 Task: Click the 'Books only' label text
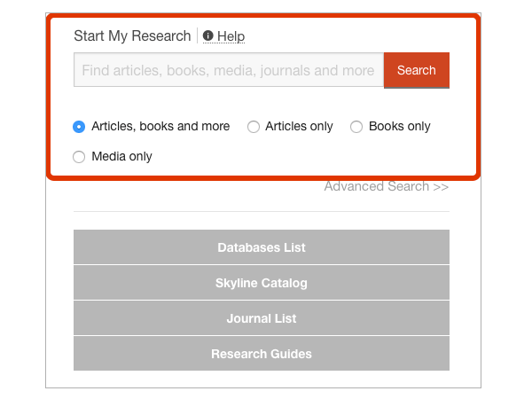399,127
